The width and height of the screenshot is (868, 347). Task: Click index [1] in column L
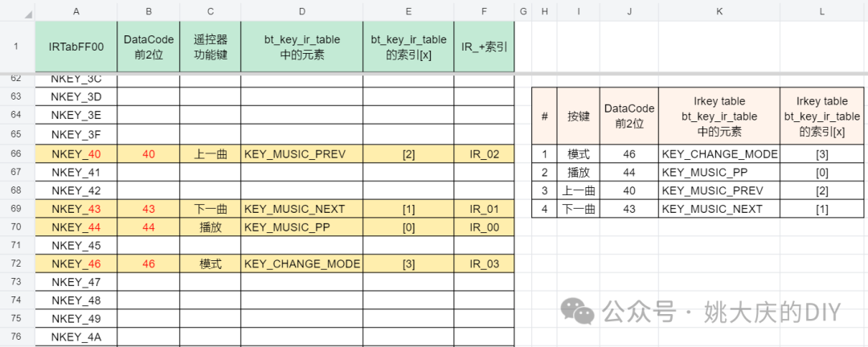coord(822,209)
